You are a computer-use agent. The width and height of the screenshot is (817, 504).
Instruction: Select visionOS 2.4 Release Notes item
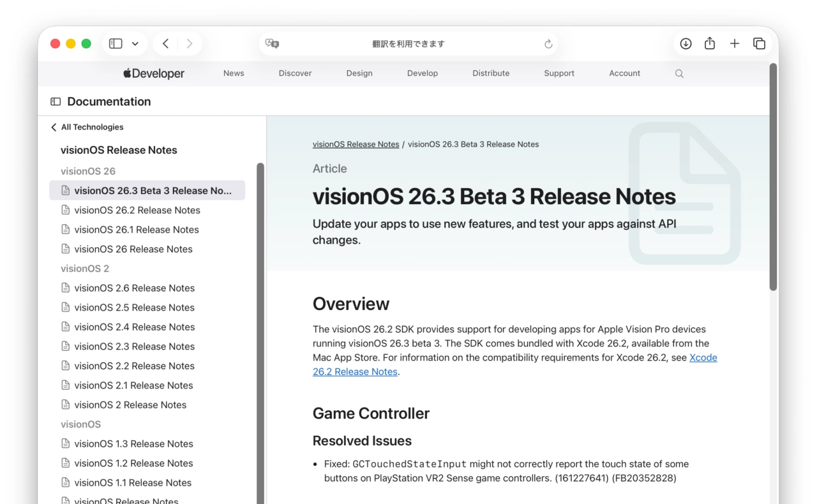tap(134, 327)
